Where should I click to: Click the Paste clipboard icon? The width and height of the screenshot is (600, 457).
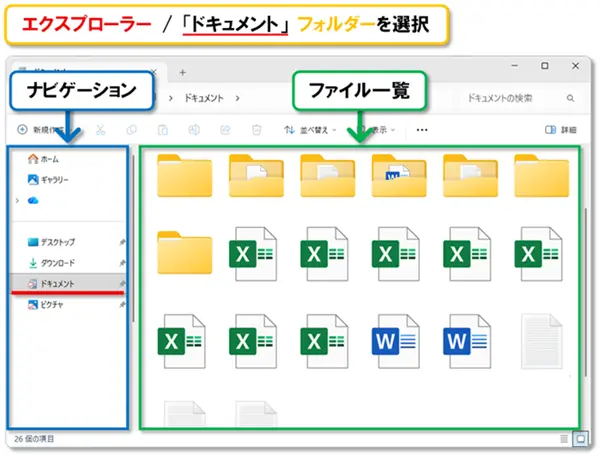[x=163, y=130]
